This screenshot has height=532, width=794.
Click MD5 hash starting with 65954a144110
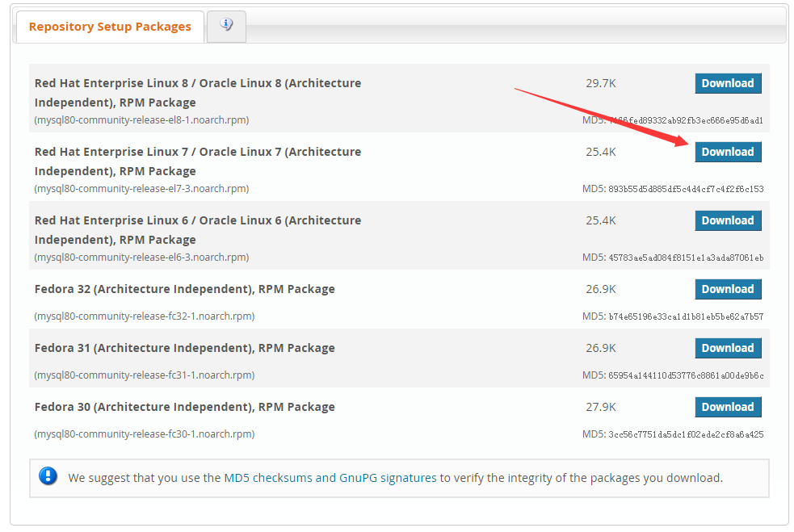tap(686, 375)
